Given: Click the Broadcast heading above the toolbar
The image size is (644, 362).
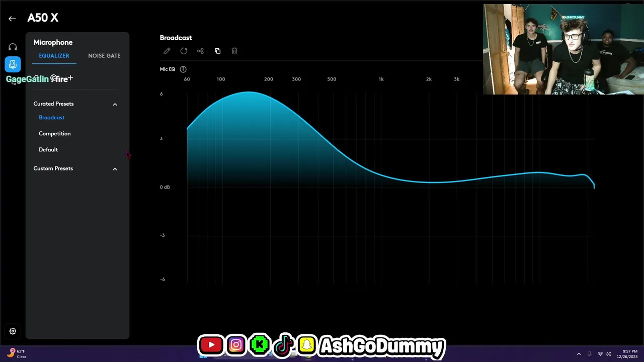Looking at the screenshot, I should (176, 38).
